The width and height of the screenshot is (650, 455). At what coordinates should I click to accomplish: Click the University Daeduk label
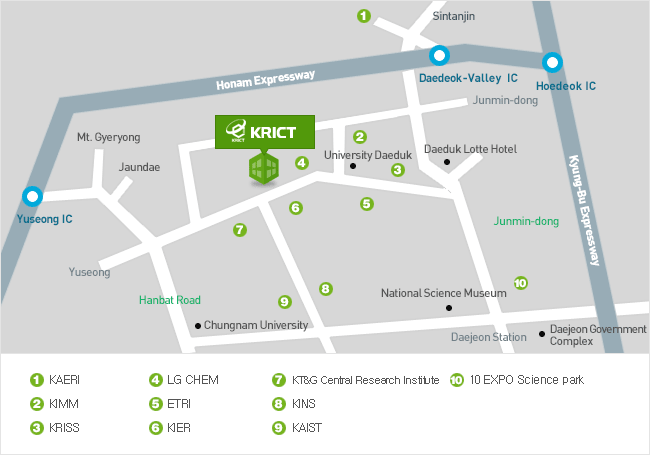368,155
